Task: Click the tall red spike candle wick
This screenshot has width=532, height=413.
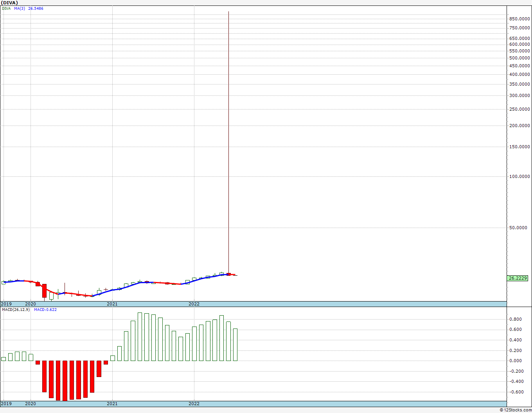Action: (x=228, y=142)
